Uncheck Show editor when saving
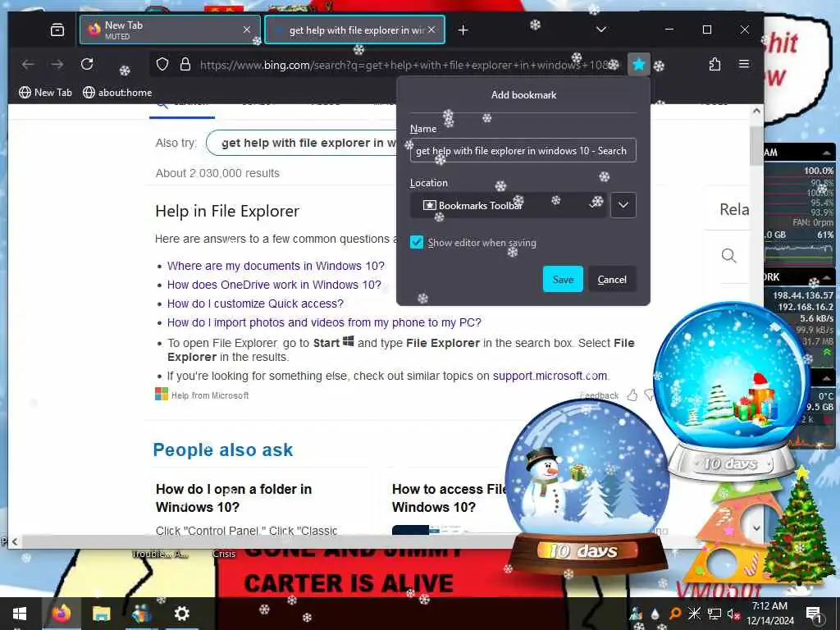 416,243
